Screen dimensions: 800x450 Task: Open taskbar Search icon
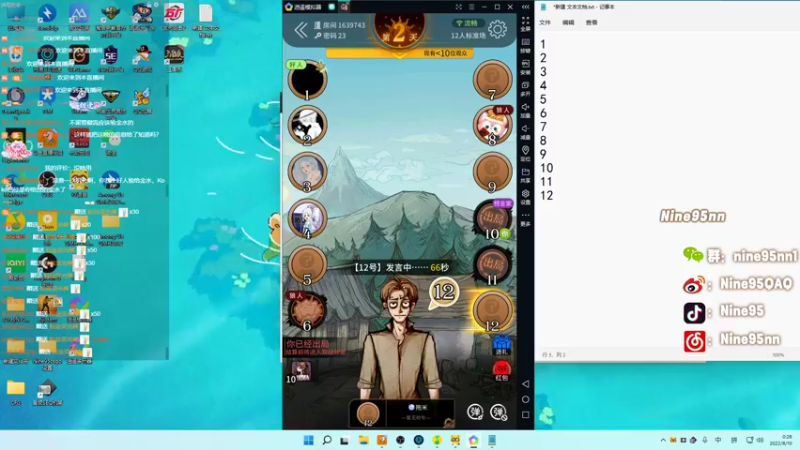click(327, 440)
